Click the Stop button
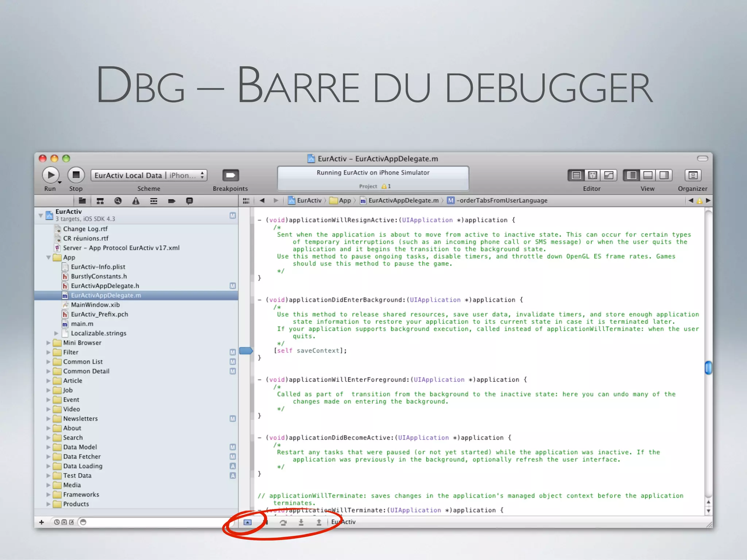747x560 pixels. tap(76, 175)
